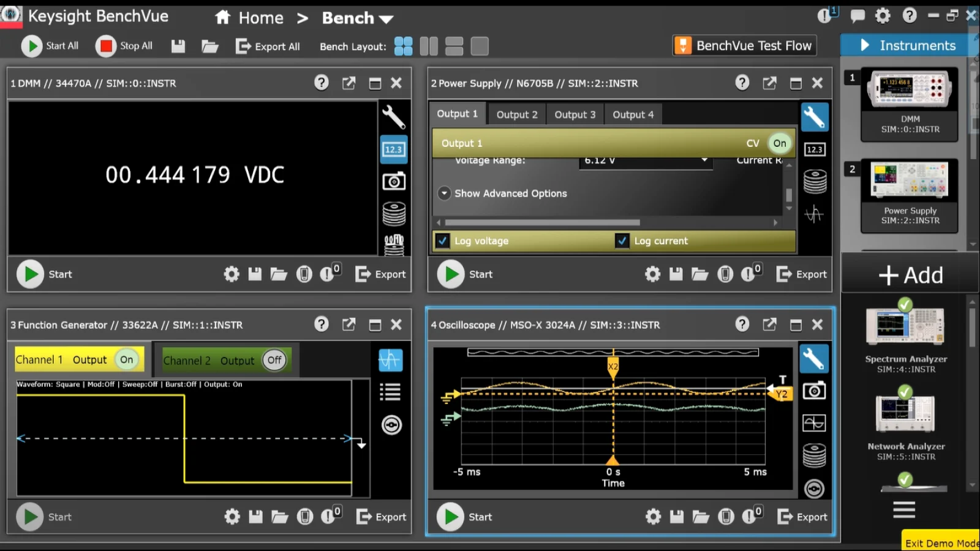This screenshot has height=551, width=980.
Task: Open Power Supply settings wrench icon
Action: (814, 116)
